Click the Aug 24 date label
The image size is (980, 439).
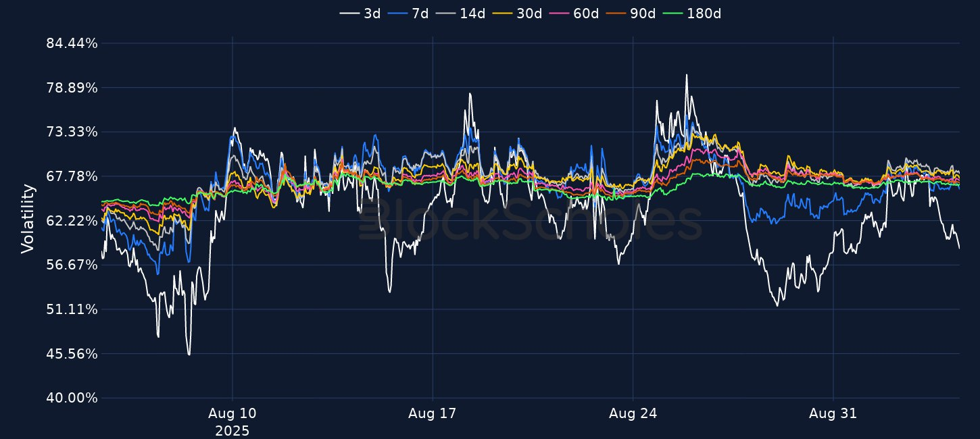633,414
